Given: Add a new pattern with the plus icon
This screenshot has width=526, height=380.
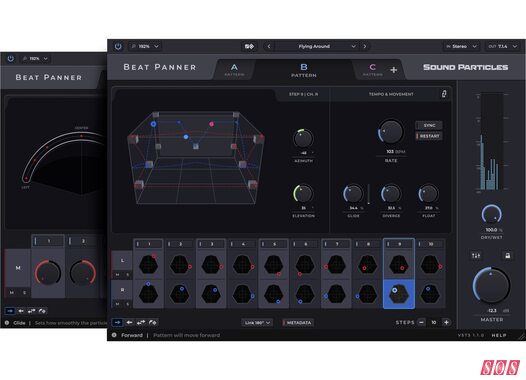Looking at the screenshot, I should (x=394, y=70).
